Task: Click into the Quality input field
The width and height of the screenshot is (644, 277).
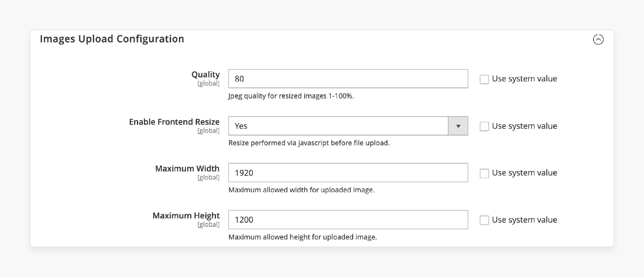Action: pyautogui.click(x=348, y=79)
